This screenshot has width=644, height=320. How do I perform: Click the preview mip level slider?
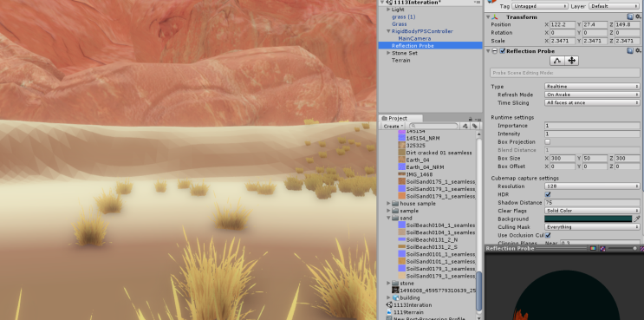(x=623, y=249)
